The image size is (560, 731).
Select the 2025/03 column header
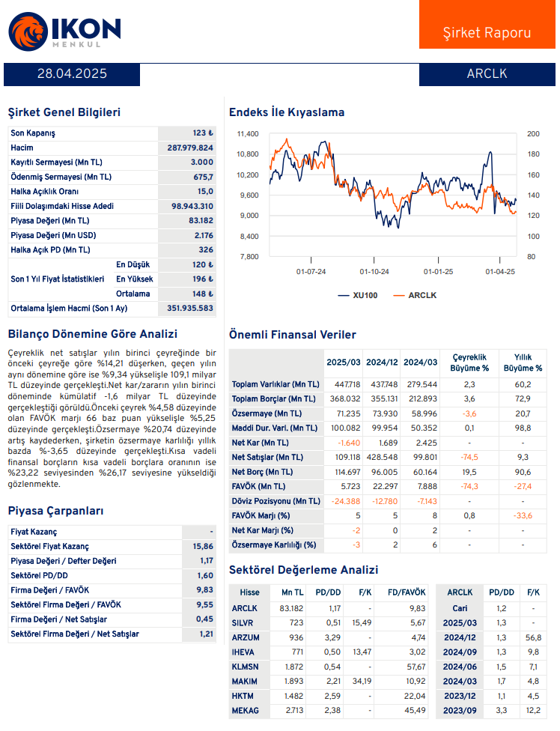(344, 362)
